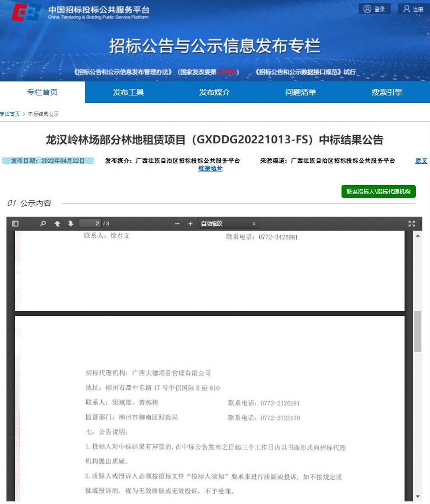430x504 pixels.
Task: Open the 原文 original text link
Action: click(421, 161)
